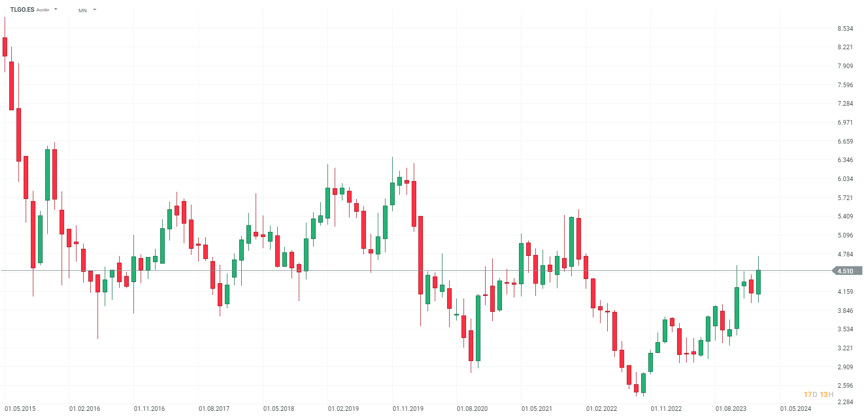
Task: Click the 2.284 price axis label
Action: click(845, 402)
